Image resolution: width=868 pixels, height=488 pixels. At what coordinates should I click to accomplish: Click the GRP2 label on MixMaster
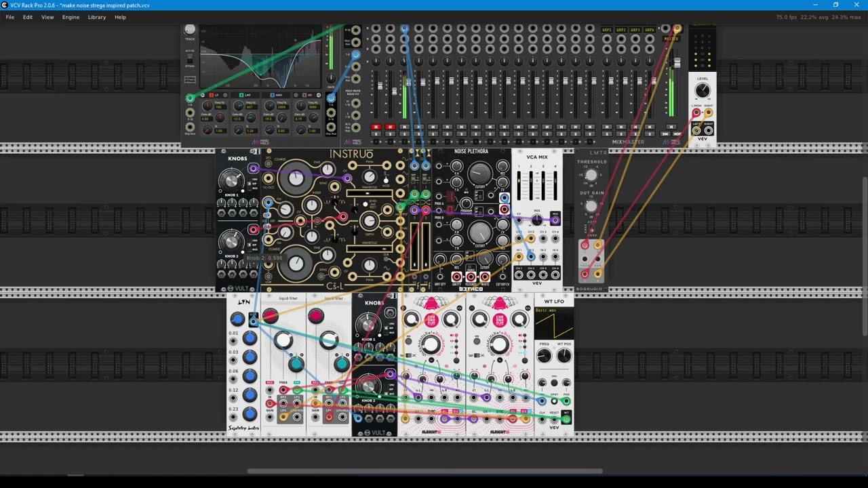click(x=621, y=30)
